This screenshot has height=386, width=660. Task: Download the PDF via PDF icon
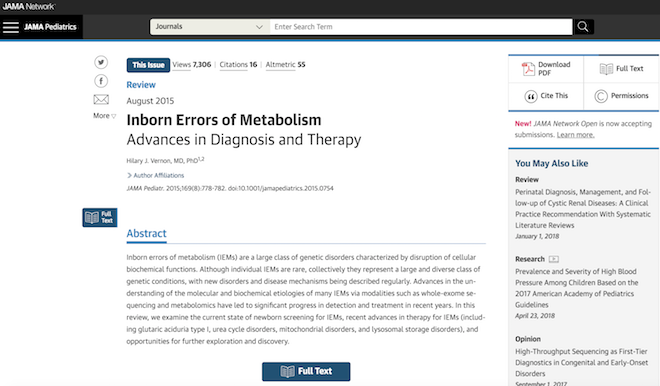(528, 69)
